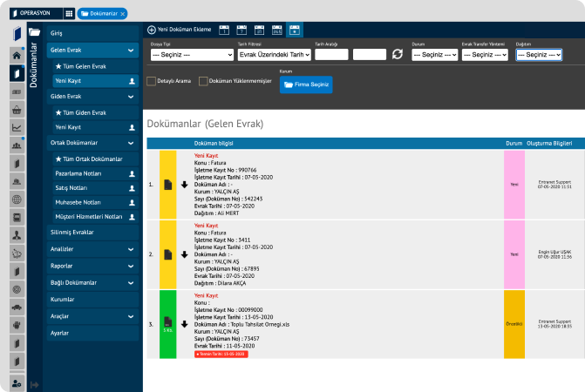Open the Dosya Tipi dropdown
Image resolution: width=585 pixels, height=392 pixels.
[x=192, y=55]
